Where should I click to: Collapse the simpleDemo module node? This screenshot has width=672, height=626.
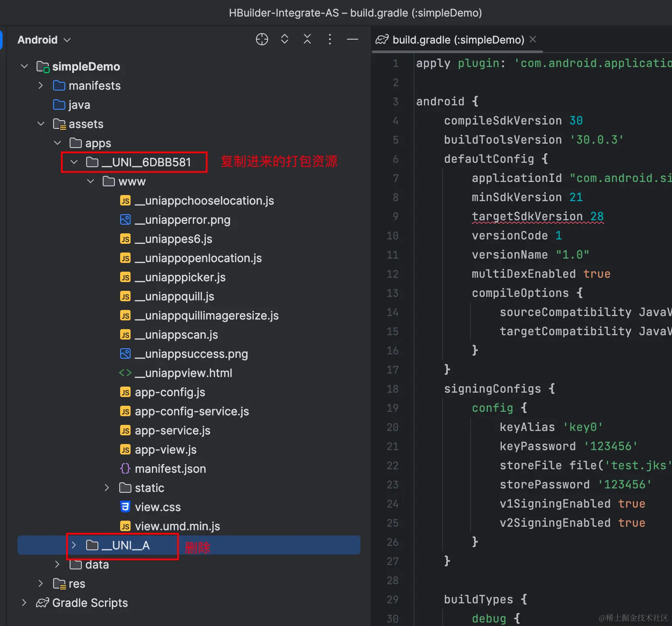point(24,67)
